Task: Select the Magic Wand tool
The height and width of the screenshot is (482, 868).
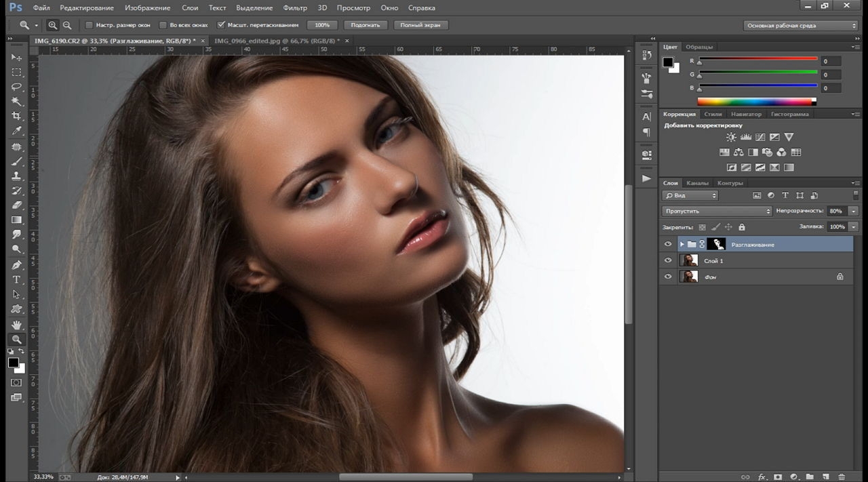Action: (17, 102)
